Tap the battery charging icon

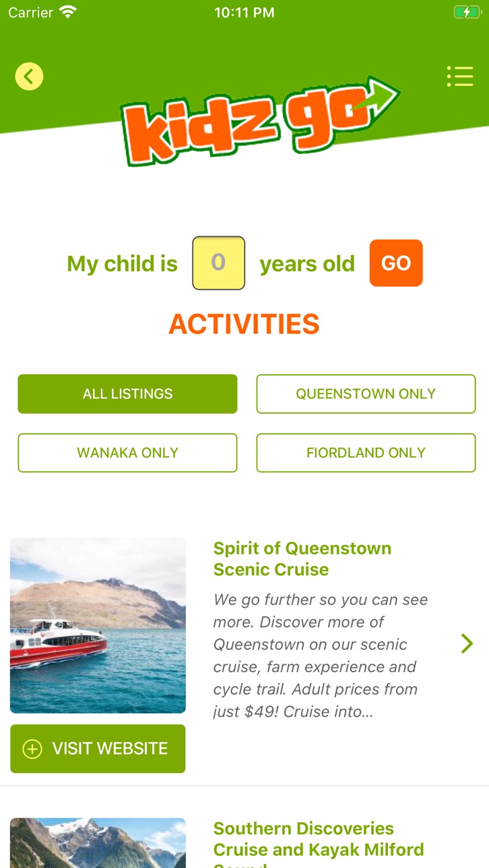(467, 12)
